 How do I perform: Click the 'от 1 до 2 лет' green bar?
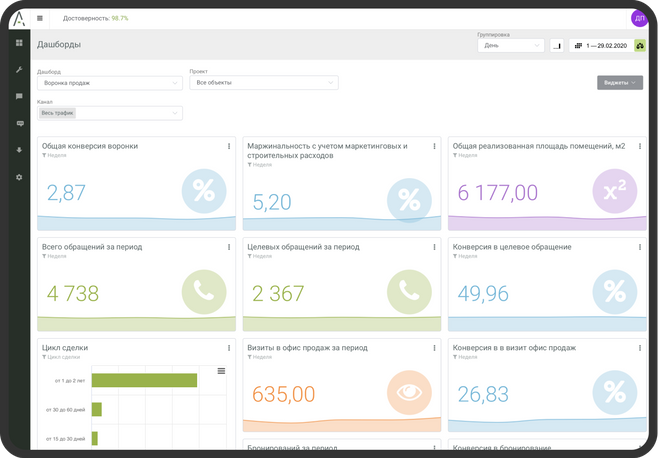point(144,380)
